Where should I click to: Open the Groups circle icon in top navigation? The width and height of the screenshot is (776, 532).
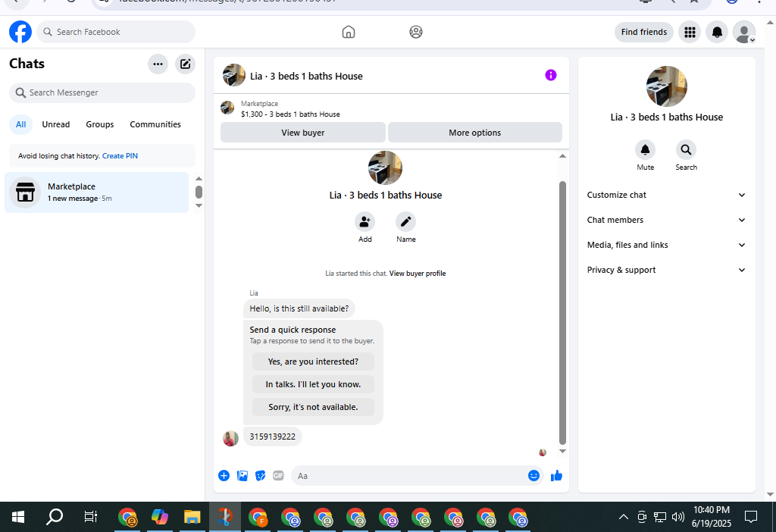[x=416, y=32]
